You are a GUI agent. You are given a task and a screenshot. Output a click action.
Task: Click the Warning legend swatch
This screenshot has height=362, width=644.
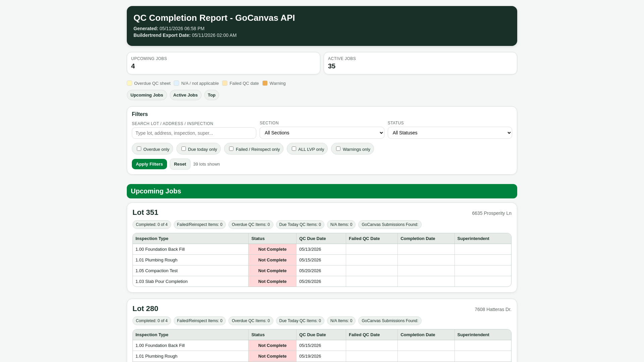coord(265,83)
